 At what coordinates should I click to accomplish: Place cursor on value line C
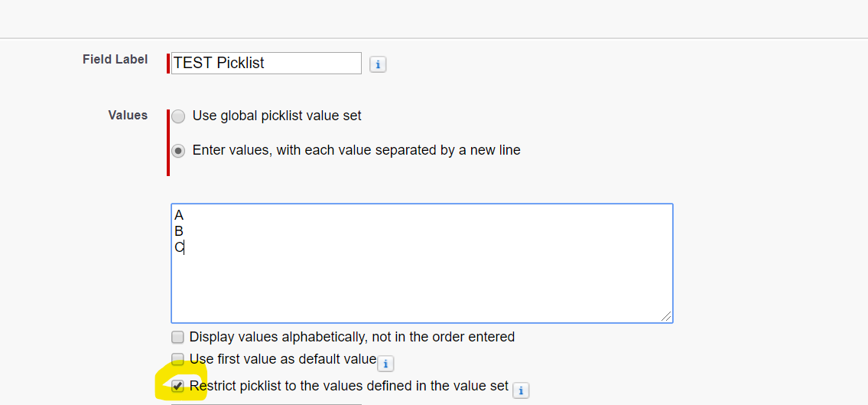(179, 247)
